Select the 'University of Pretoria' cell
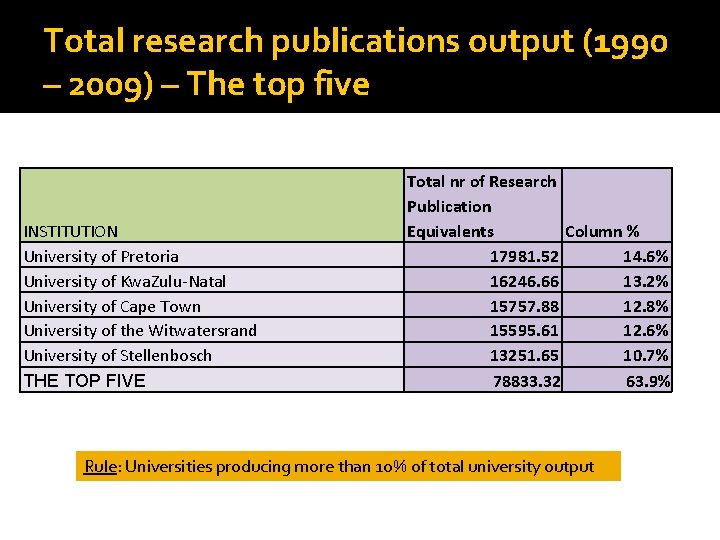This screenshot has height=540, width=720. point(212,255)
